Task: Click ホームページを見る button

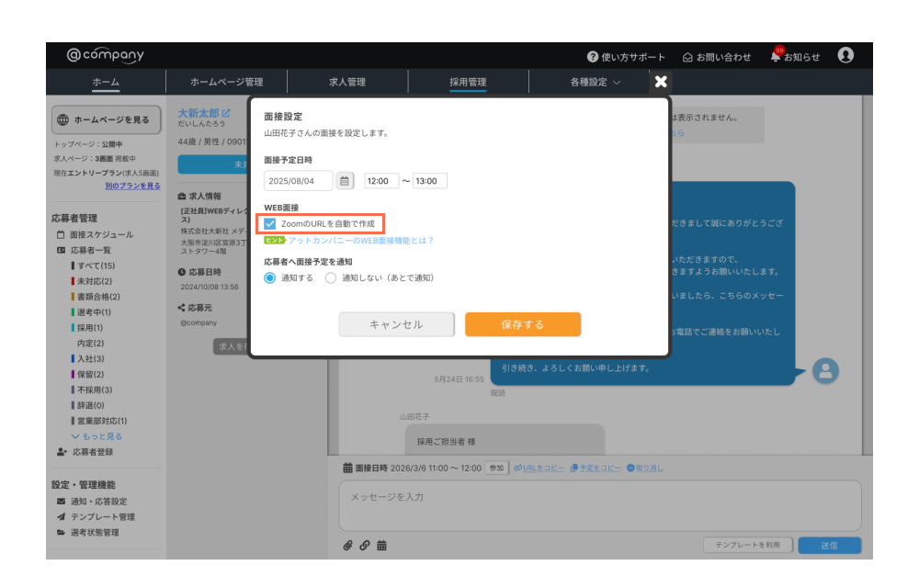Action: pyautogui.click(x=106, y=119)
